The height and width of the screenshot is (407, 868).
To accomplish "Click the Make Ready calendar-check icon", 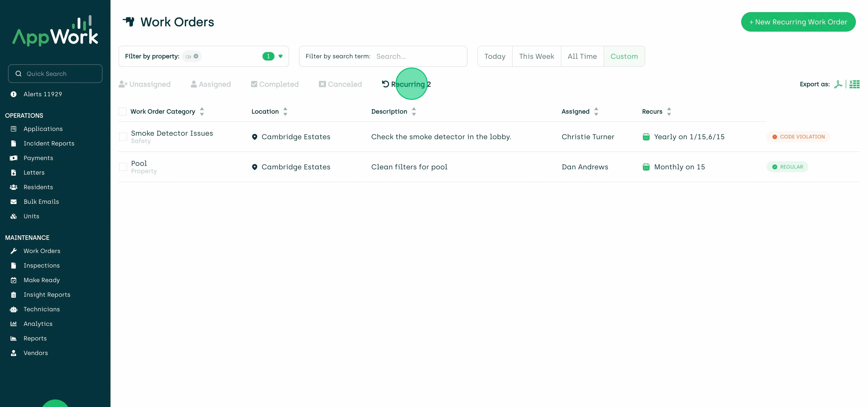I will 14,280.
